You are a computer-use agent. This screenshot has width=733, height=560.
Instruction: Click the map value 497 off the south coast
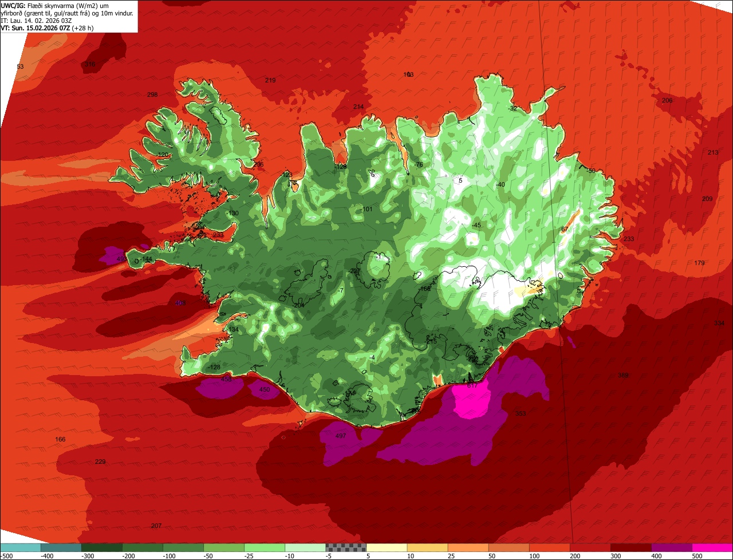tap(340, 436)
